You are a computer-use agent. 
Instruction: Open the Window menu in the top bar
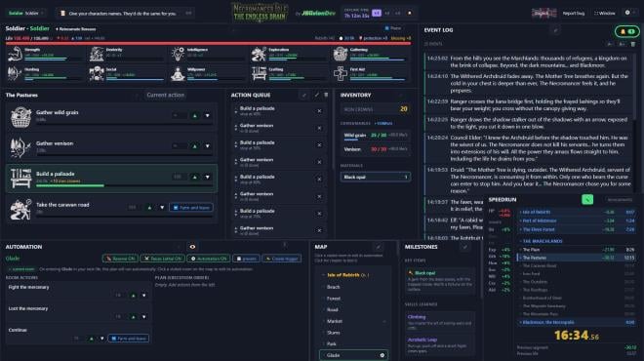pyautogui.click(x=605, y=13)
